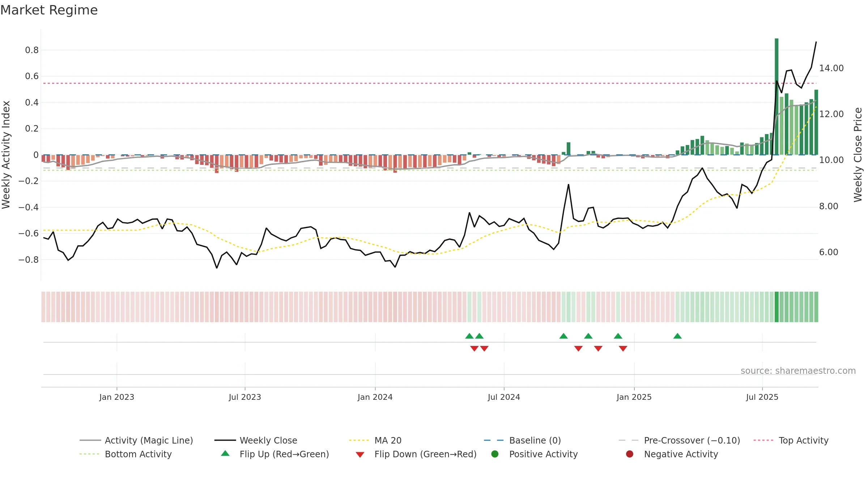The image size is (868, 488).
Task: Click the 6.00 price axis tick label
Action: [x=829, y=252]
